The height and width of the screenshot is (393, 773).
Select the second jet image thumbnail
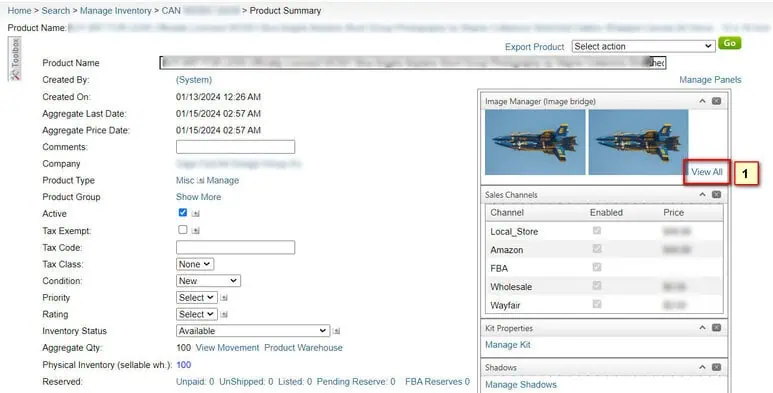[638, 142]
